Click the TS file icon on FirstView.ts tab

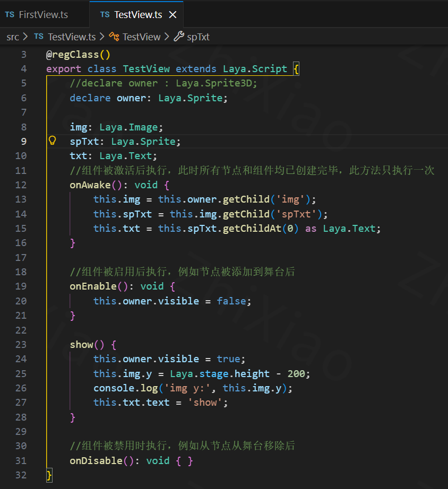click(10, 14)
